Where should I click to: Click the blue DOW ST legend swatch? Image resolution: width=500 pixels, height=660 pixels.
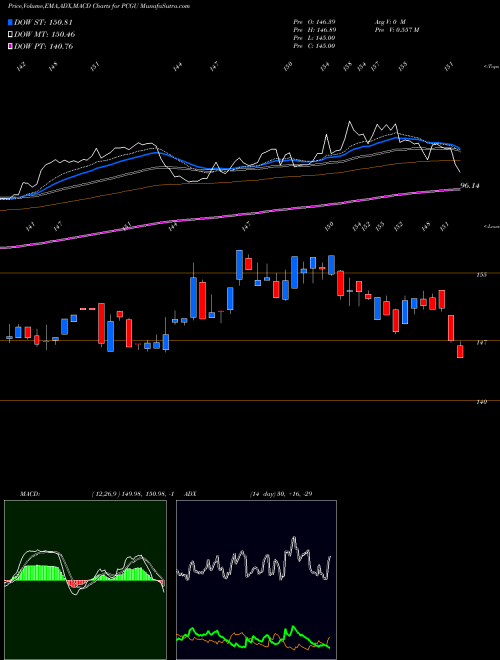pyautogui.click(x=11, y=22)
